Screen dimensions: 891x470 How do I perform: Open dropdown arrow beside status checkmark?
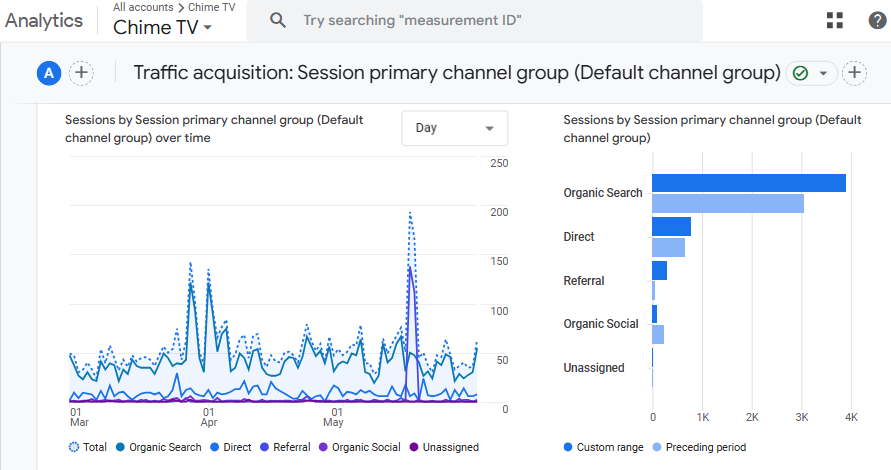click(823, 73)
